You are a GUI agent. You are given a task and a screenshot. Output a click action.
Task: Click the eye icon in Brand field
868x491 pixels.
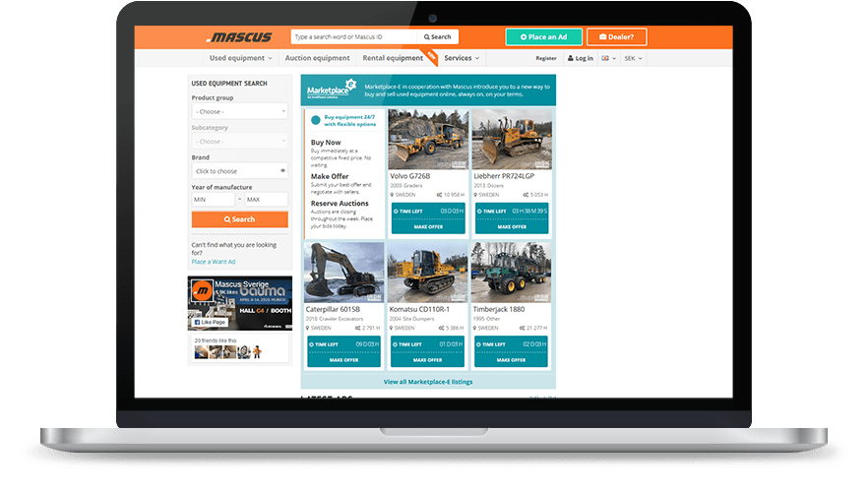tap(282, 171)
